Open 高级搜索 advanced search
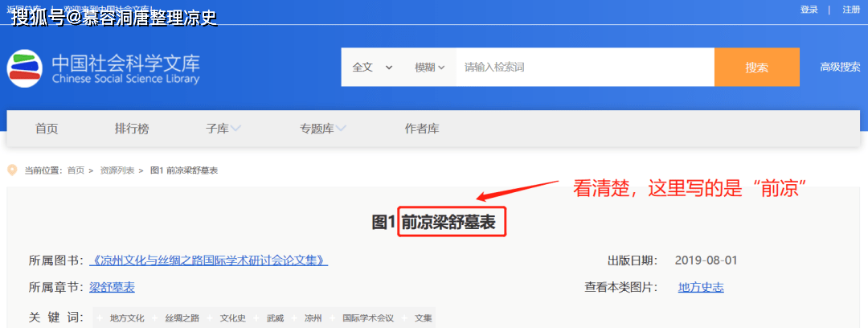The width and height of the screenshot is (868, 328). 840,68
